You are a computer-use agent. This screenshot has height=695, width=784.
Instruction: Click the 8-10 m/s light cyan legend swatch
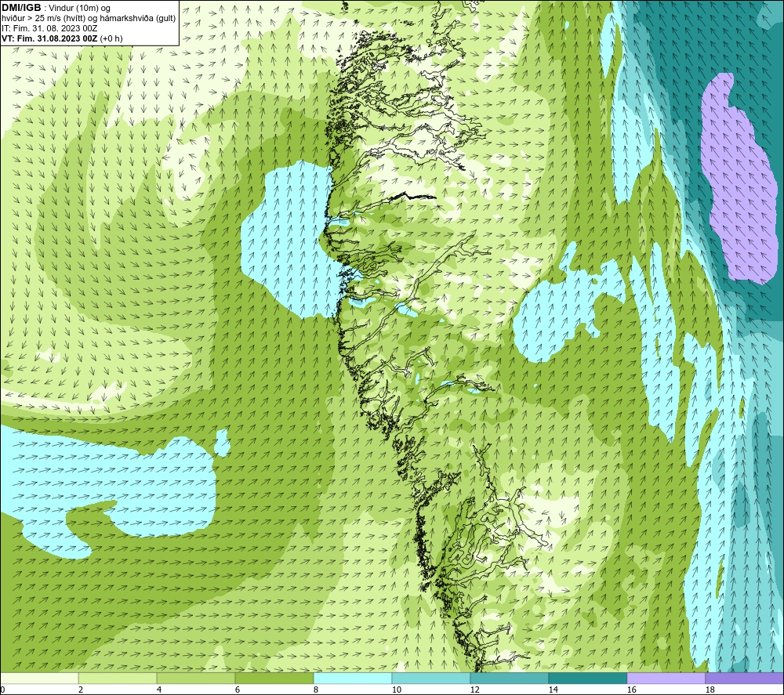coord(353,679)
